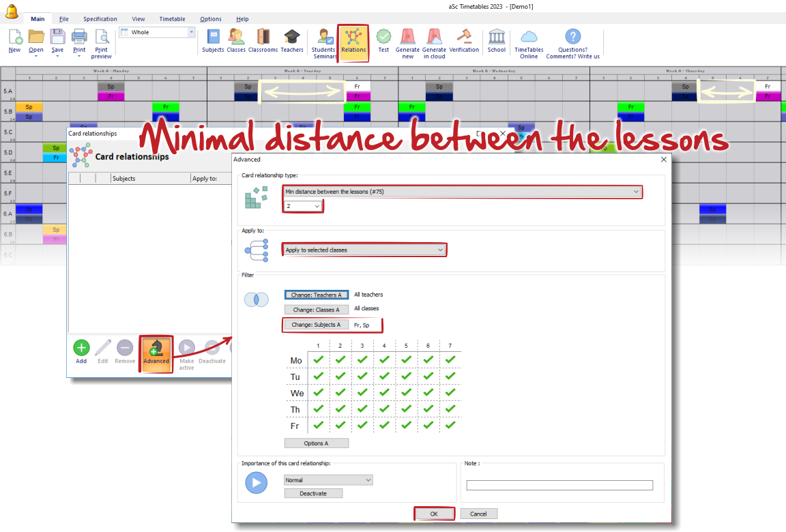Image resolution: width=786 pixels, height=532 pixels.
Task: Click the Subjects column header in Card relationships
Action: pos(151,178)
